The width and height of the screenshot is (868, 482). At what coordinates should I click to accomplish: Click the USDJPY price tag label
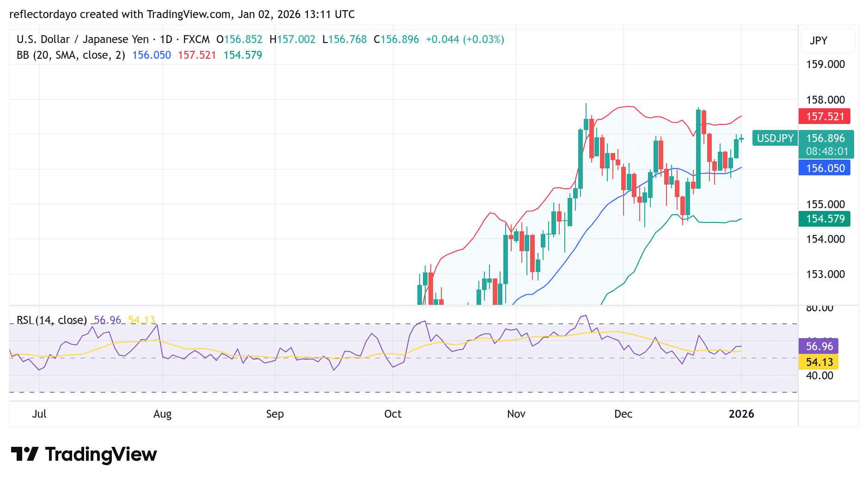click(775, 138)
